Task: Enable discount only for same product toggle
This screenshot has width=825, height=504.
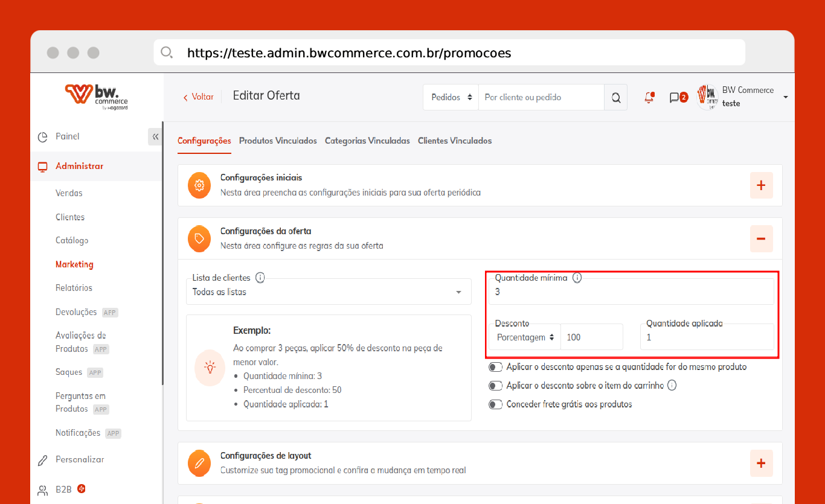Action: coord(496,367)
